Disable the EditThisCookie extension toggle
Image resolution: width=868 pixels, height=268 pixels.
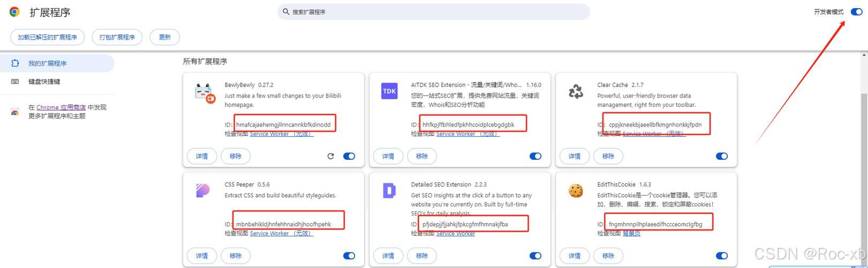(722, 256)
